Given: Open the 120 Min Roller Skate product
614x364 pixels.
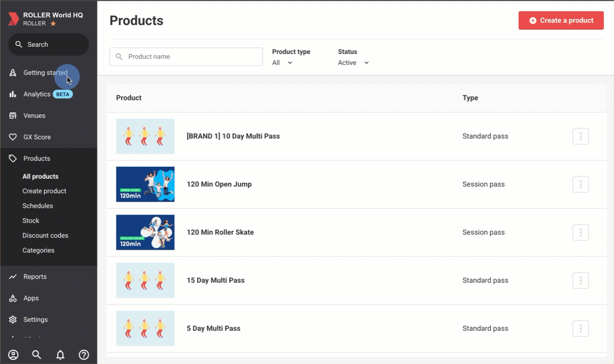Looking at the screenshot, I should 220,233.
